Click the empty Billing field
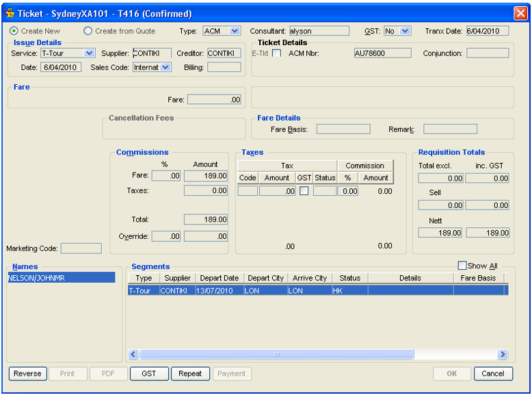 click(224, 67)
